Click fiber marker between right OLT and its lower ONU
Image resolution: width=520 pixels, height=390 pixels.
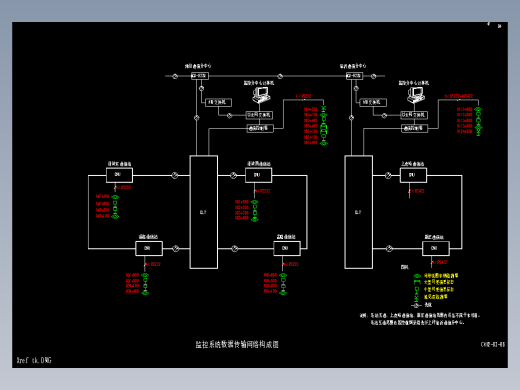(x=389, y=249)
